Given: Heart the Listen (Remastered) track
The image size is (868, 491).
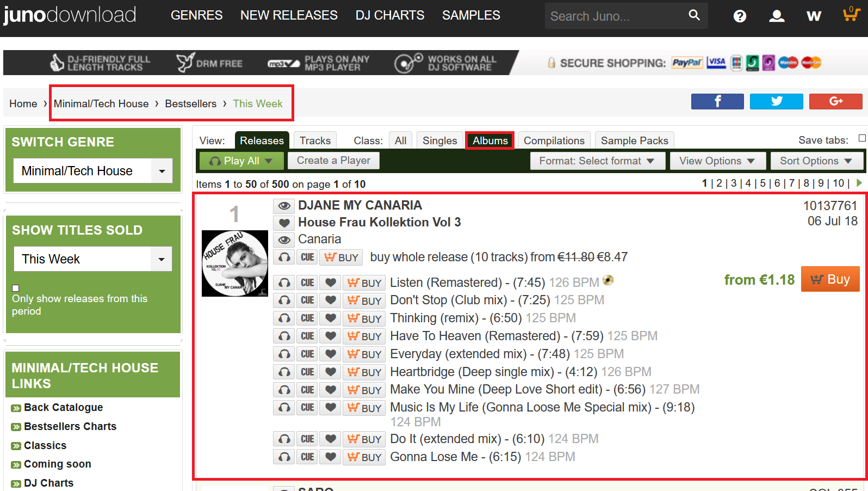Looking at the screenshot, I should click(x=330, y=283).
